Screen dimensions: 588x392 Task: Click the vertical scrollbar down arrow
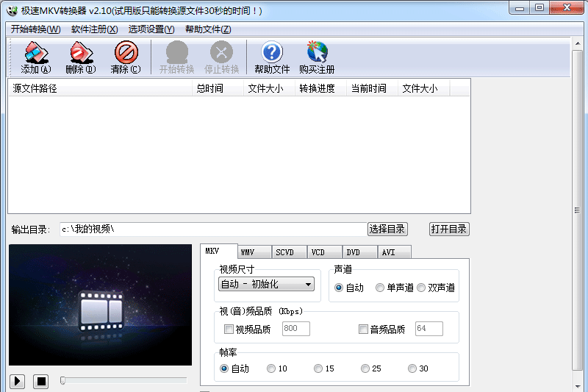578,386
